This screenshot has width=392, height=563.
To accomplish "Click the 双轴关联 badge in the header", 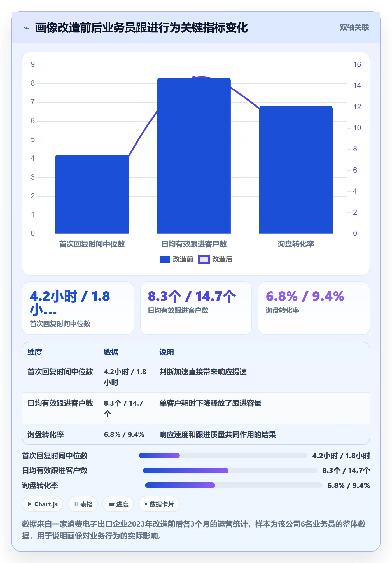I will coord(354,27).
